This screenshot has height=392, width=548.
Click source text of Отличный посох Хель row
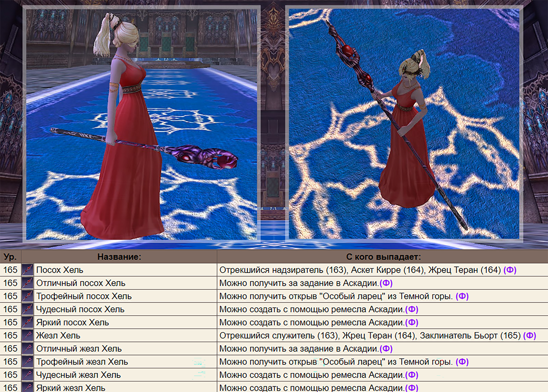click(x=299, y=283)
